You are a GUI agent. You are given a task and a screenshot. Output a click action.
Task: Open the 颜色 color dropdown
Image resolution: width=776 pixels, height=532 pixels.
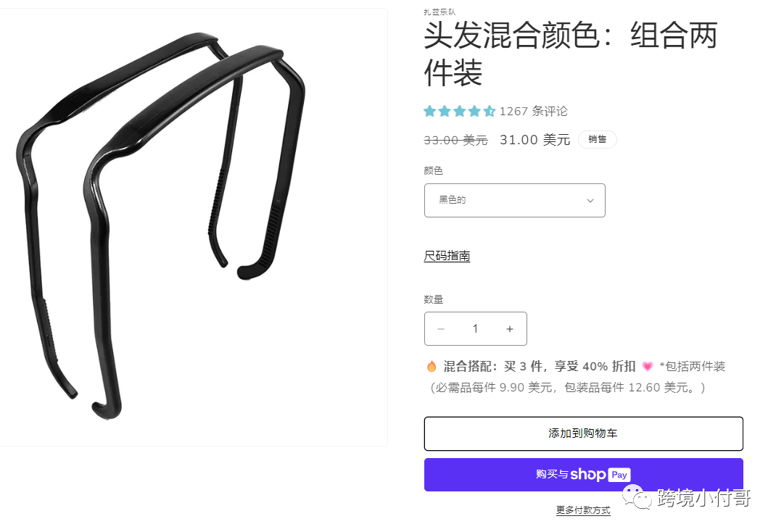[515, 200]
